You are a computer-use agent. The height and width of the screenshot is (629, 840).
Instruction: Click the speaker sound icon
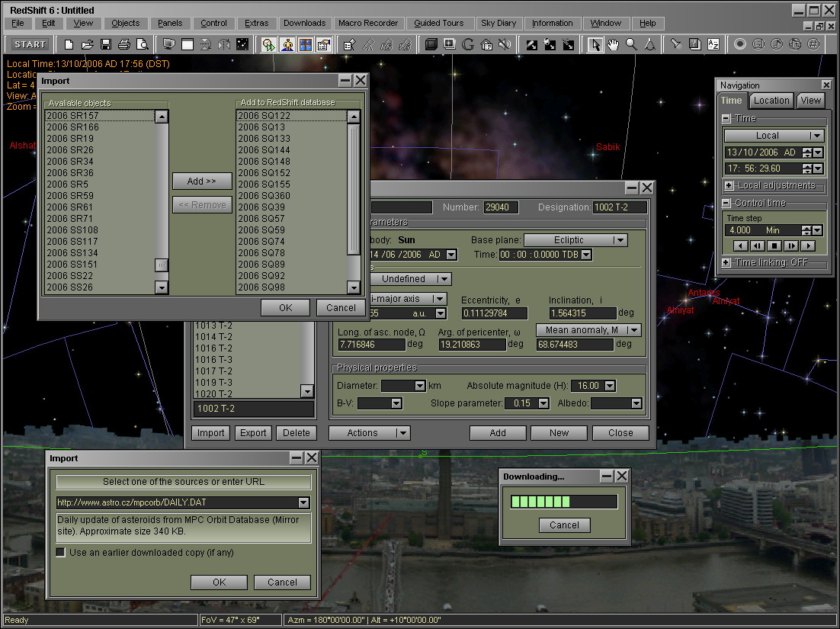pos(504,44)
